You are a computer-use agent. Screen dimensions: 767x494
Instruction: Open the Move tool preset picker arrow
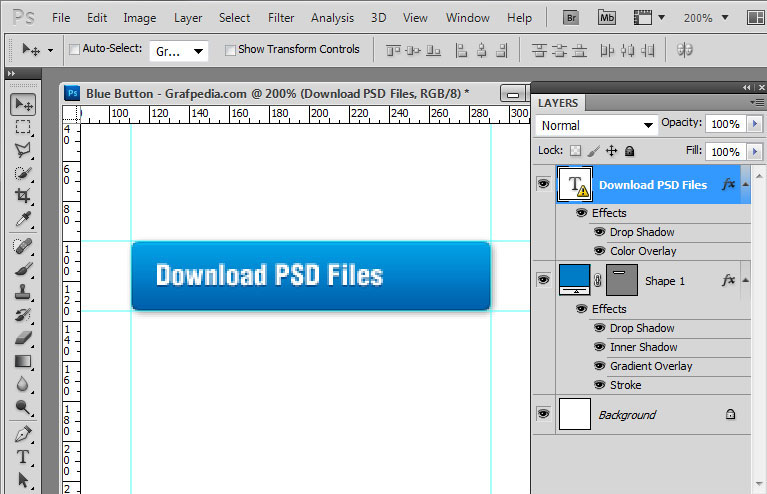coord(50,50)
